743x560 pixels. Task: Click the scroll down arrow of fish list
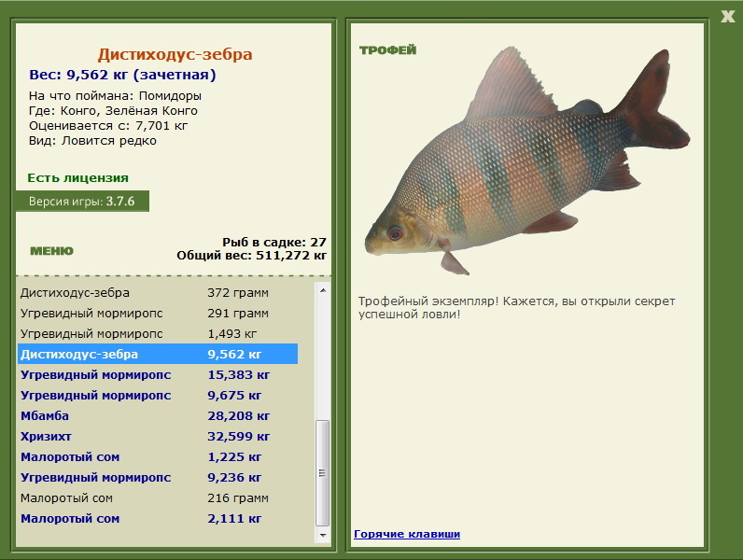pos(323,536)
